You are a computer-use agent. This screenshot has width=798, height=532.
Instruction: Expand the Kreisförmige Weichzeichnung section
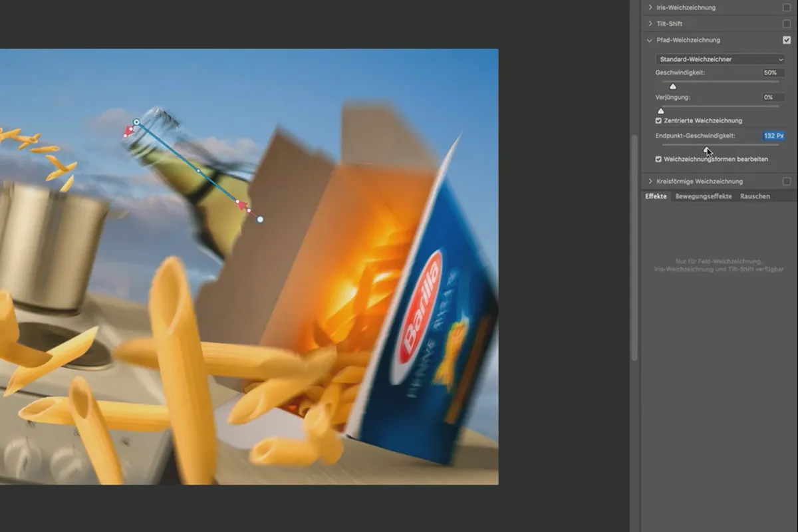point(650,181)
